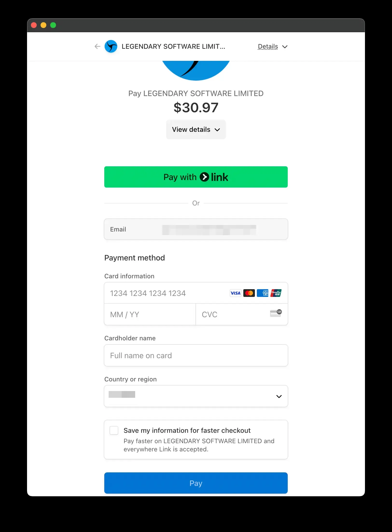Screen dimensions: 392x532
Task: Select the Mastercard card brand icon
Action: coord(249,293)
